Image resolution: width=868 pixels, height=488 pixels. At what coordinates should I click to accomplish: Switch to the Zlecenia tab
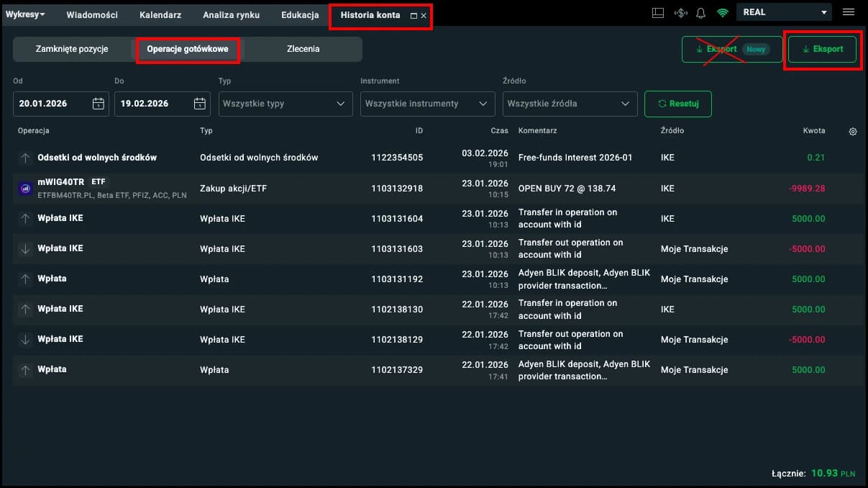click(x=303, y=49)
